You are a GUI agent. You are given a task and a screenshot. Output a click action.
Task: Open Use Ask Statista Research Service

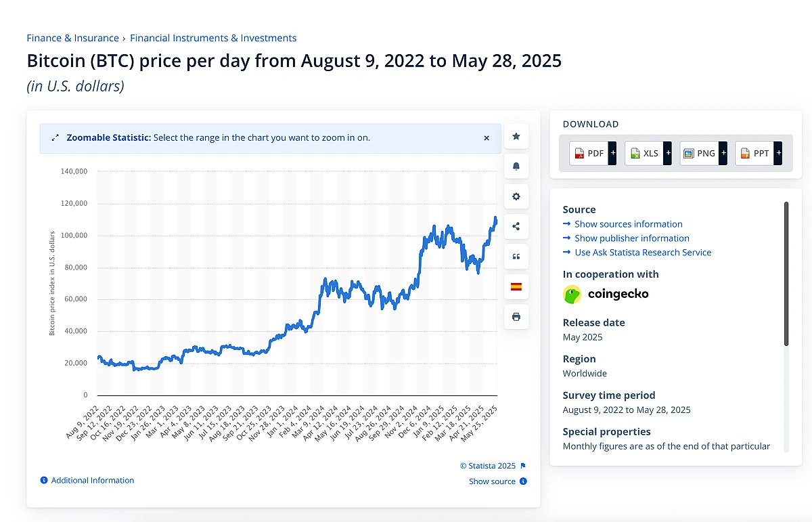(642, 252)
